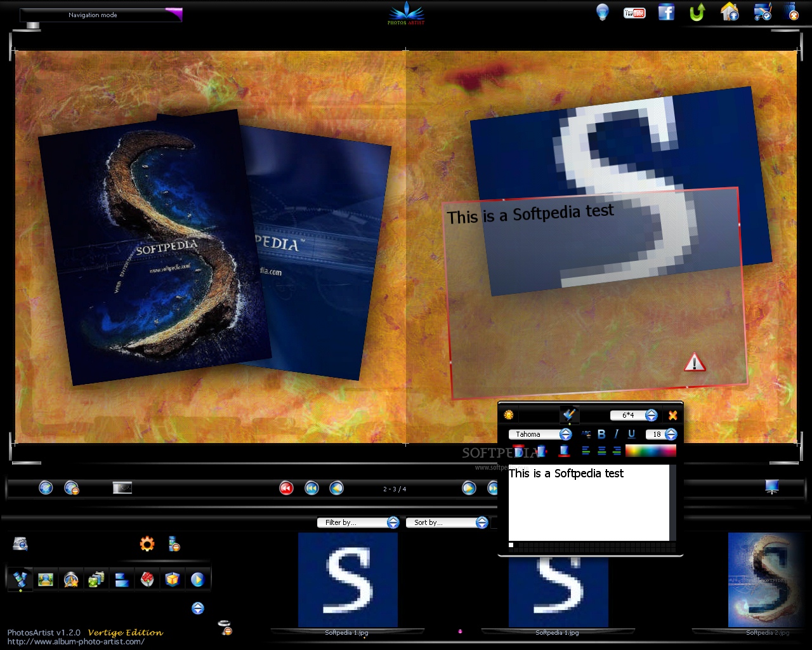Click in the text editor input area
Image resolution: width=812 pixels, height=650 pixels.
point(589,503)
